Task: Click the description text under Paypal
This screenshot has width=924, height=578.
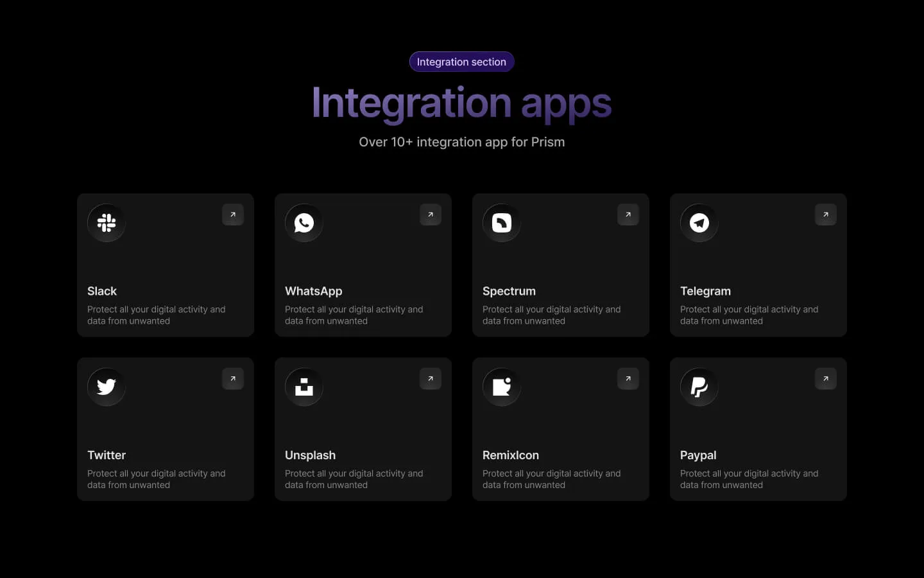Action: (x=749, y=479)
